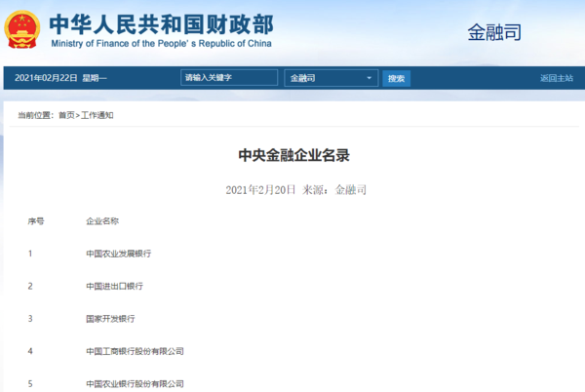Select the row 中国农业发展银行
This screenshot has height=392, width=585.
pyautogui.click(x=119, y=254)
